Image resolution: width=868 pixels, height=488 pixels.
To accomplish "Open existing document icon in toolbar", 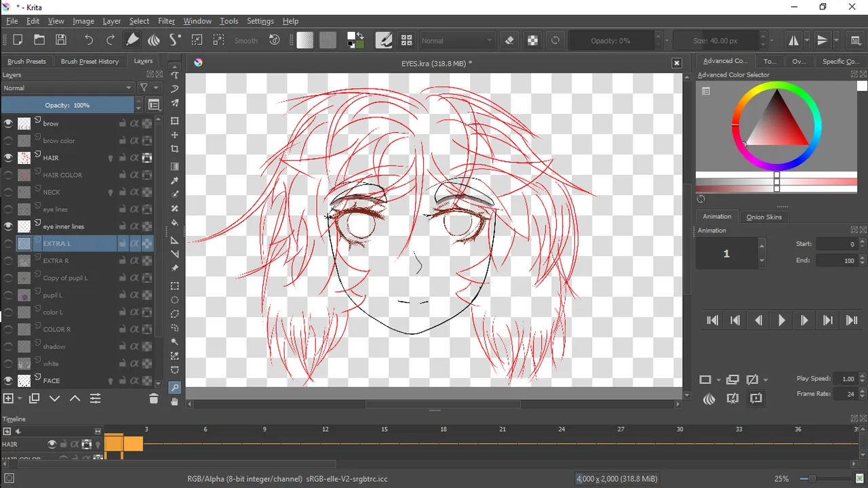I will (39, 40).
